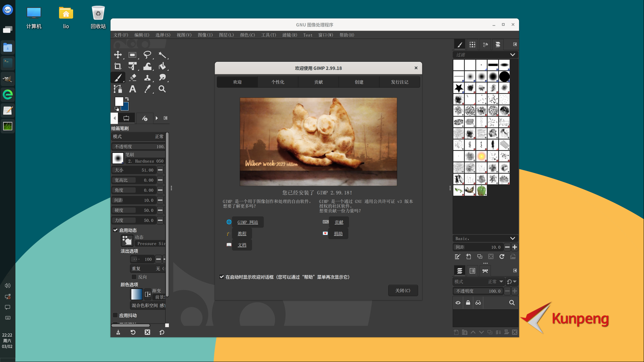Select the Zoom magnifier tool
The image size is (644, 362).
coord(162,89)
